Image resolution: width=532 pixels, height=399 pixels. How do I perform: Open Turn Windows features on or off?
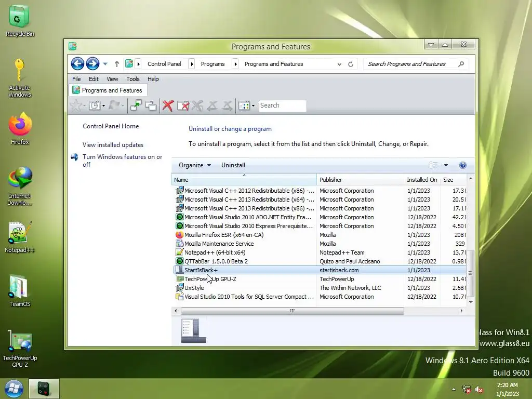coord(122,161)
